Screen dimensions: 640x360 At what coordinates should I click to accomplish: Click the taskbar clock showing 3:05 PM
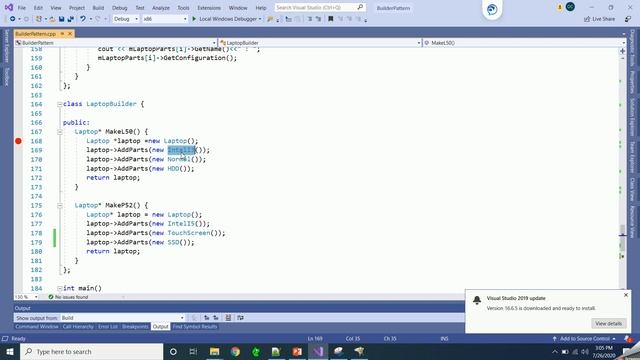coord(604,351)
